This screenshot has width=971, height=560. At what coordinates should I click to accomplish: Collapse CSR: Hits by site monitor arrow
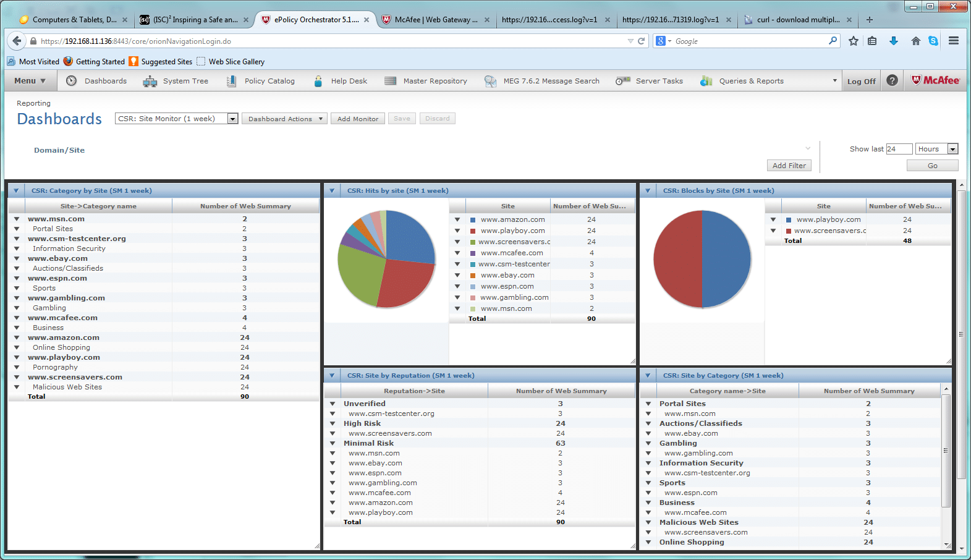point(332,191)
